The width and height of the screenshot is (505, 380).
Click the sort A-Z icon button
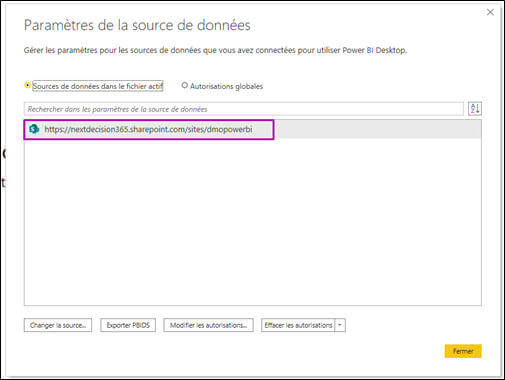coord(475,109)
